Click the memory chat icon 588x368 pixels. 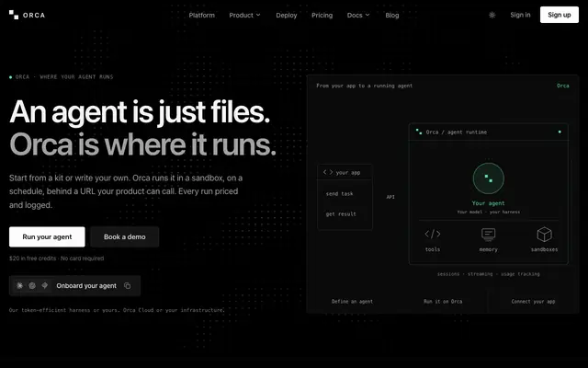[488, 235]
